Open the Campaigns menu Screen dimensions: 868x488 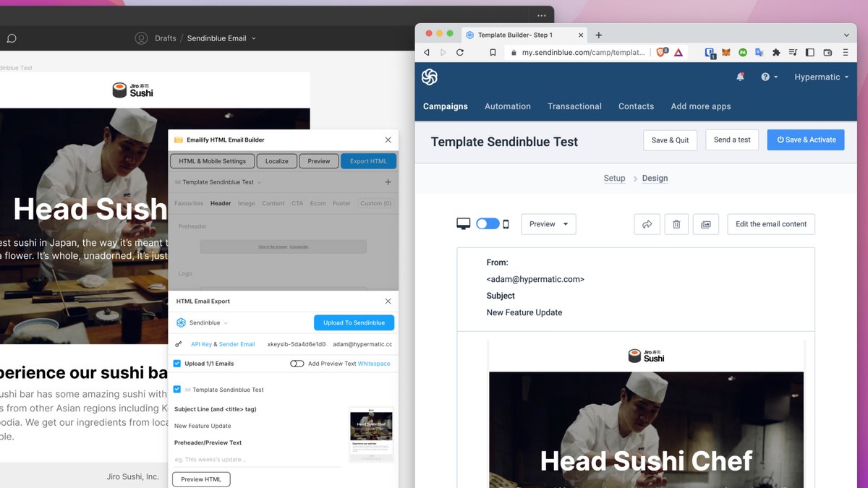point(446,106)
